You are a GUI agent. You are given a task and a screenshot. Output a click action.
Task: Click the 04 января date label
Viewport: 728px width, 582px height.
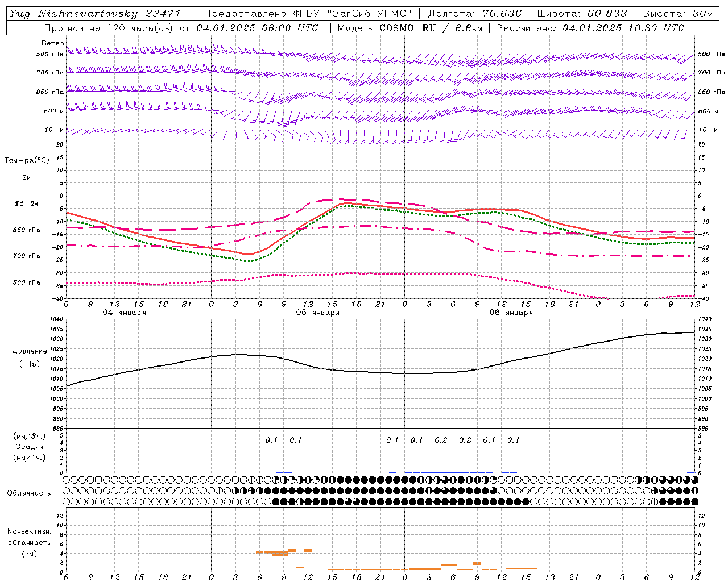coord(125,313)
